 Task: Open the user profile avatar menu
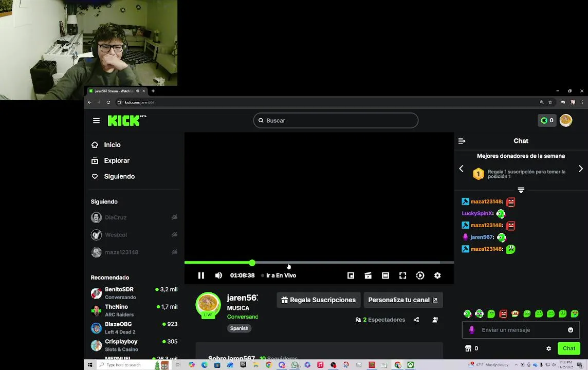tap(566, 120)
